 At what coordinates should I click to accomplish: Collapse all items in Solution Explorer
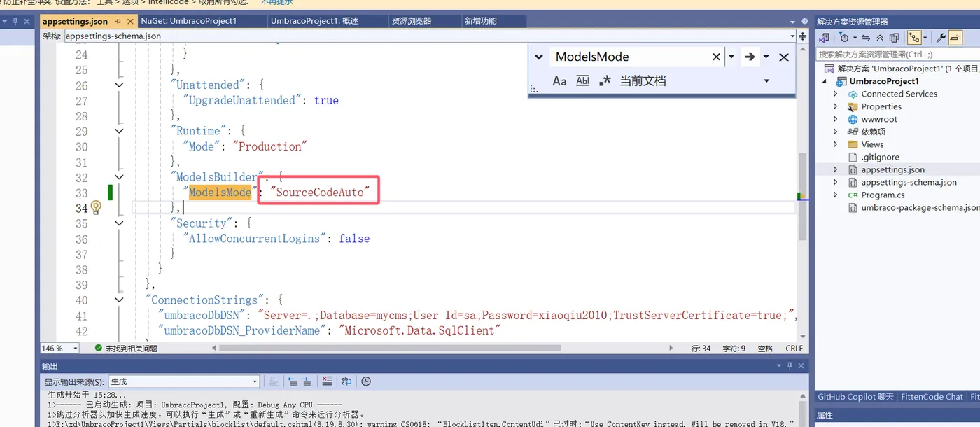point(880,38)
